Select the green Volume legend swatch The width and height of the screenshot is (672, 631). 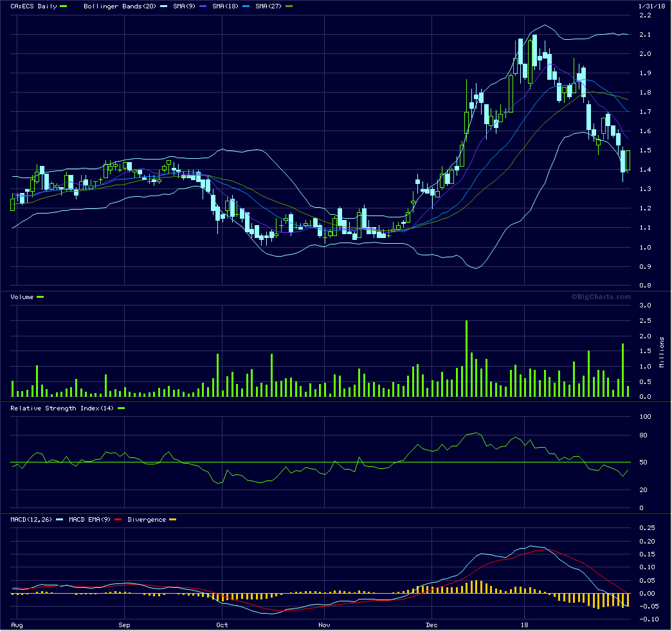tap(41, 297)
